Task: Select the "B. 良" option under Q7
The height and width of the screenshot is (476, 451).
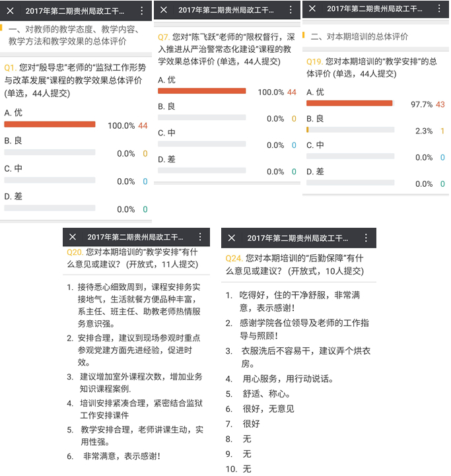Action: coord(166,106)
